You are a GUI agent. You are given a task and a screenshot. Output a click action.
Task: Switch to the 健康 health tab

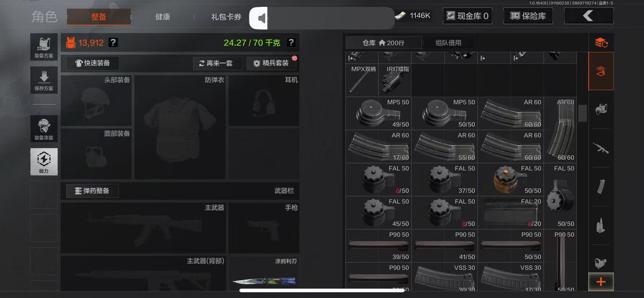pos(162,17)
